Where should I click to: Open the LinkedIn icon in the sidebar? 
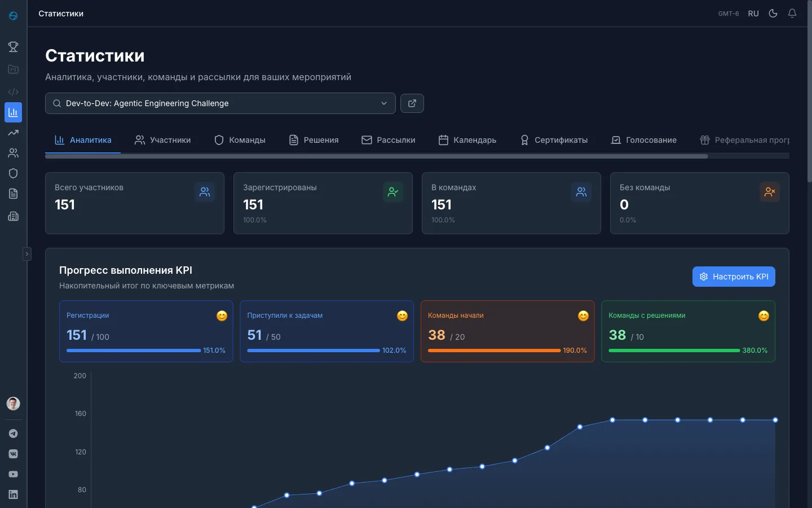pyautogui.click(x=13, y=494)
